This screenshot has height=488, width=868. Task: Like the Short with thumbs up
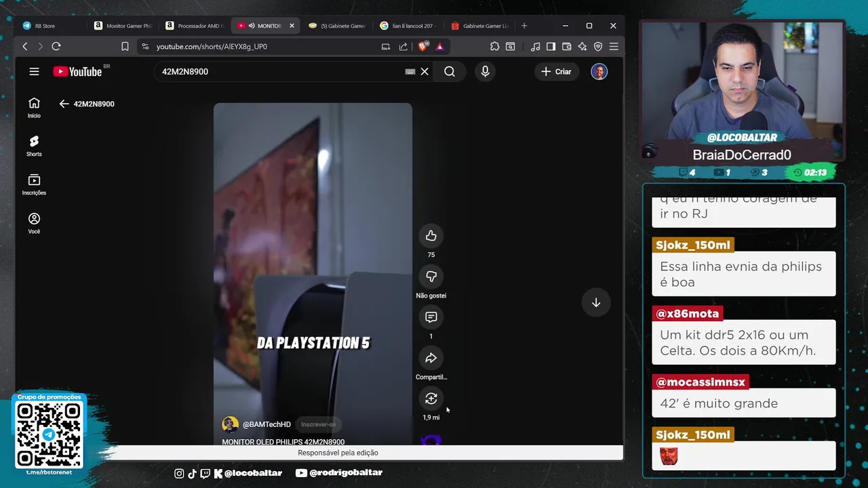431,236
